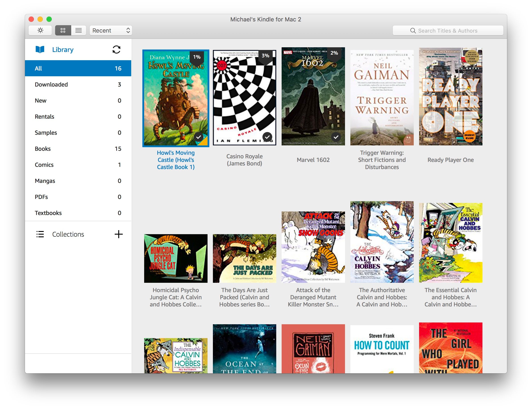The image size is (532, 409).
Task: Open Trigger Warning book cover
Action: [x=382, y=98]
